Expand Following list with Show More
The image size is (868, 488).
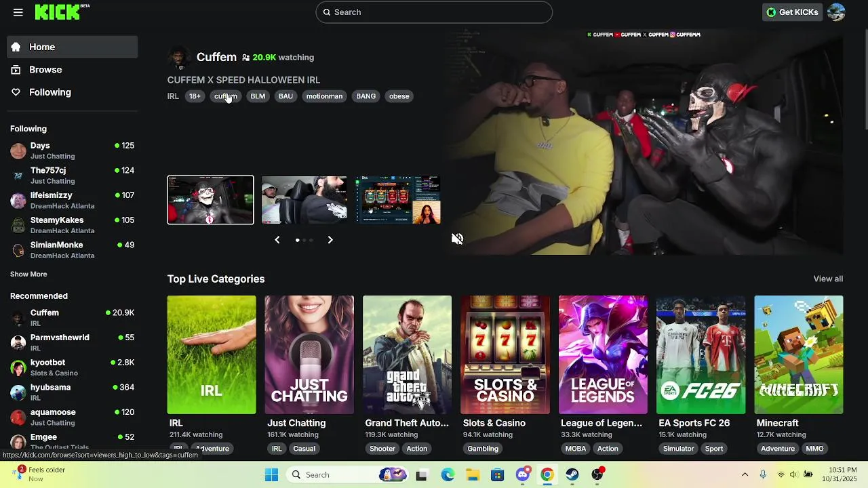click(x=28, y=274)
